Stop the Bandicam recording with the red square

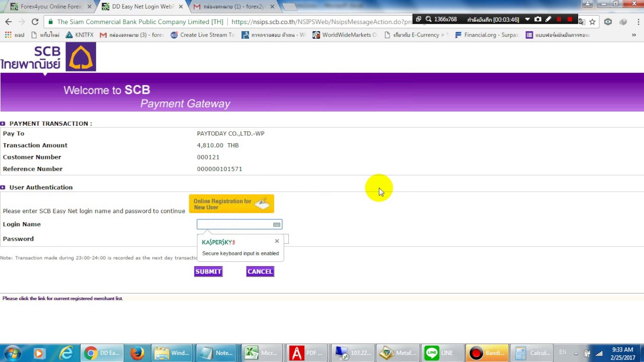[570, 19]
